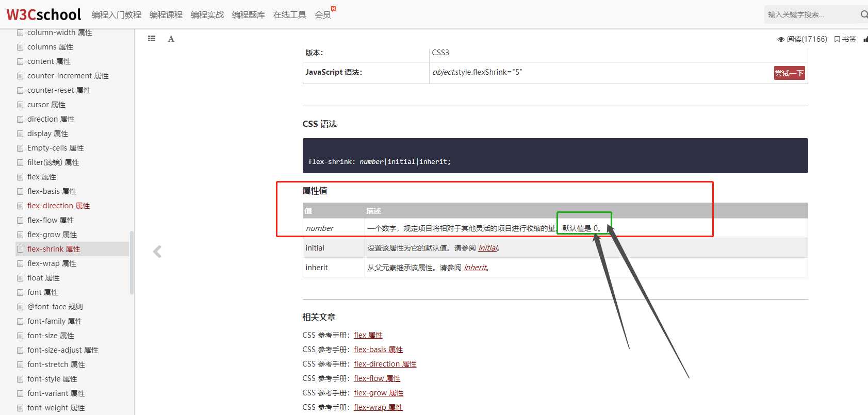The height and width of the screenshot is (415, 868).
Task: Click page icon beside flex-shrink 属性
Action: [20, 249]
